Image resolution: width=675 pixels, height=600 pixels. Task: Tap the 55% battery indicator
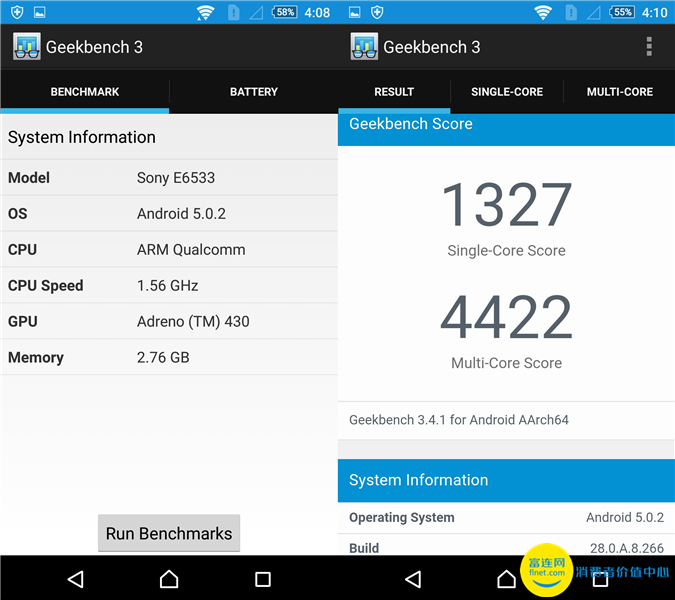click(622, 12)
